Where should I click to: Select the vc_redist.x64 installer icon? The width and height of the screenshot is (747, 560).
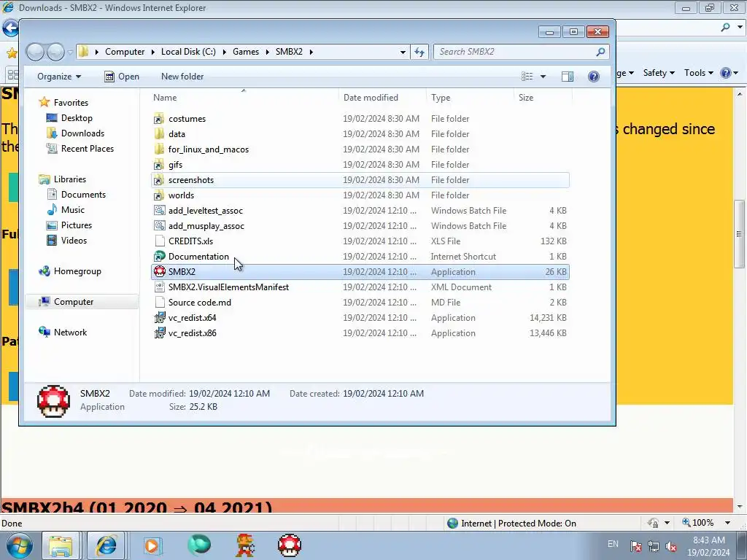click(x=159, y=318)
